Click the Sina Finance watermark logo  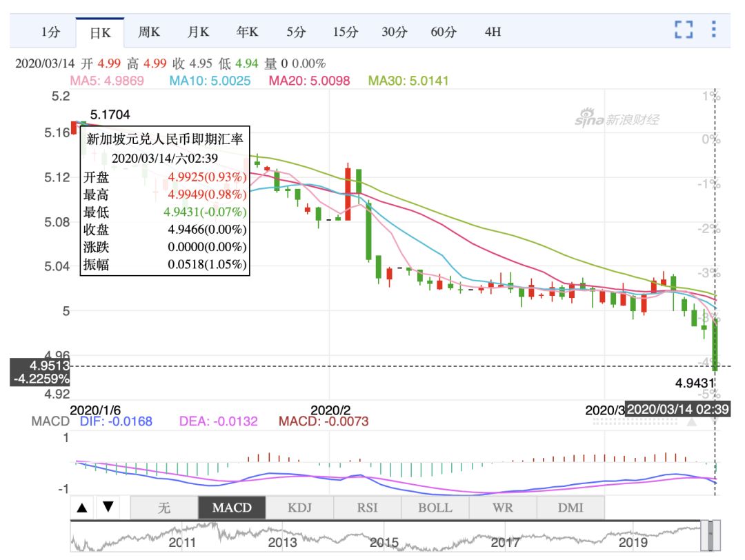pos(617,118)
